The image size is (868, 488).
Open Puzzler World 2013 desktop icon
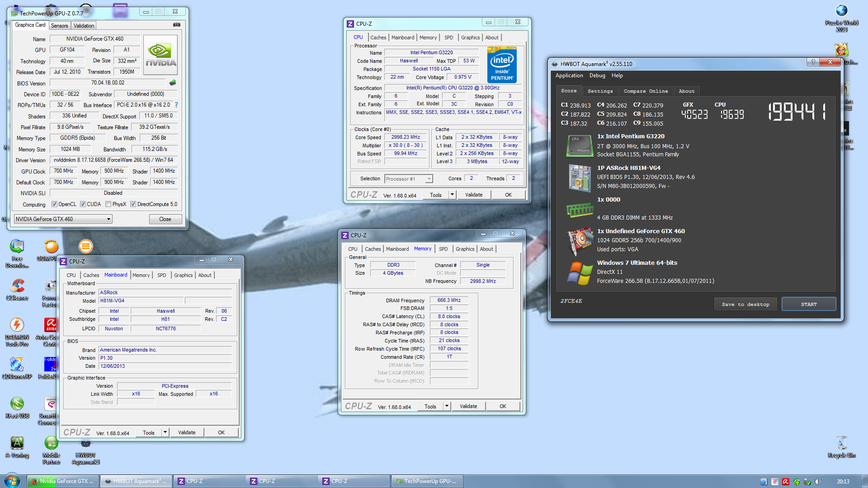[841, 18]
